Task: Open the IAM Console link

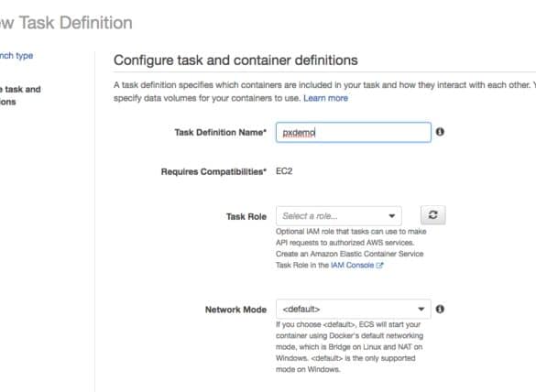Action: pos(352,266)
